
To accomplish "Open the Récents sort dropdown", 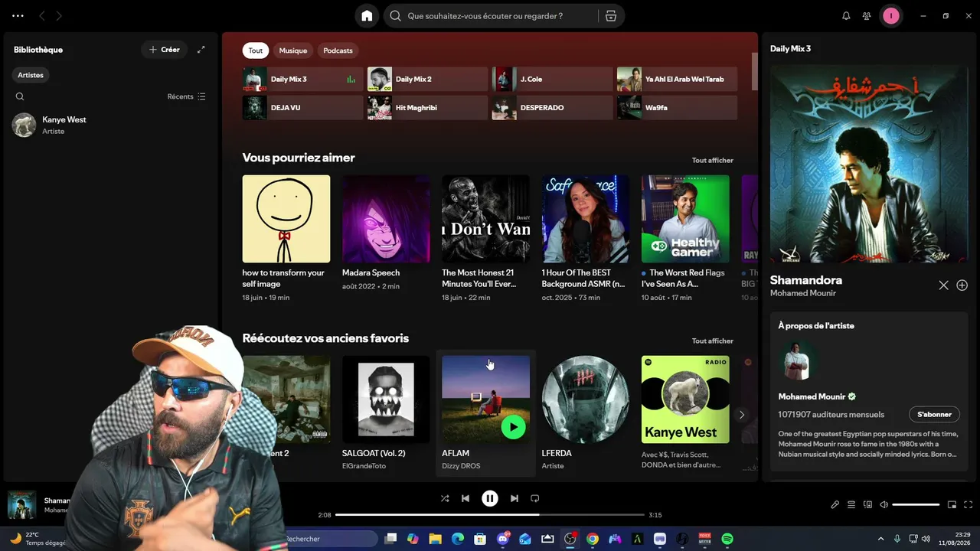I will point(187,96).
